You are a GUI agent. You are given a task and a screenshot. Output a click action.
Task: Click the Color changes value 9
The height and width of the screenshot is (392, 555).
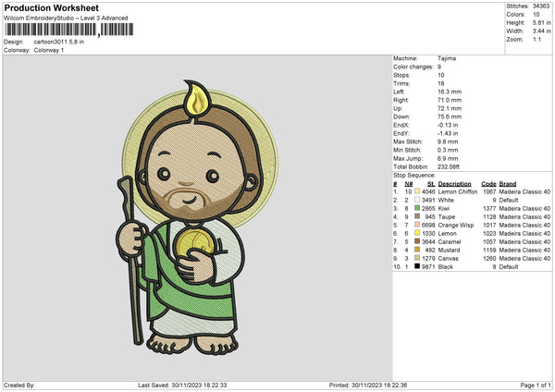coord(439,67)
